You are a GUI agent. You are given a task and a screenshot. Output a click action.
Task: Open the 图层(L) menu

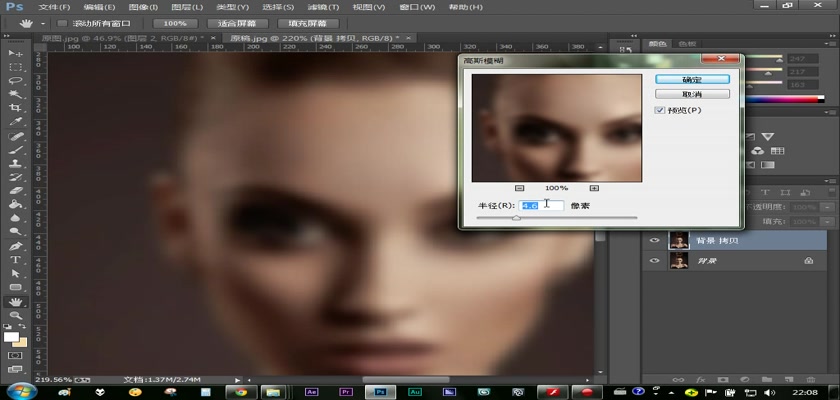click(188, 7)
